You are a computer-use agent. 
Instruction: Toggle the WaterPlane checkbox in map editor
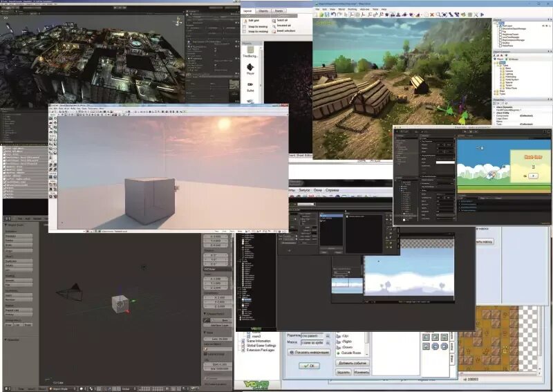pyautogui.click(x=500, y=46)
